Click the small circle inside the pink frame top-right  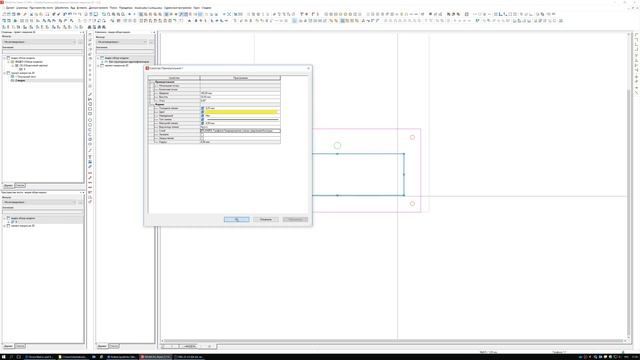click(x=412, y=138)
